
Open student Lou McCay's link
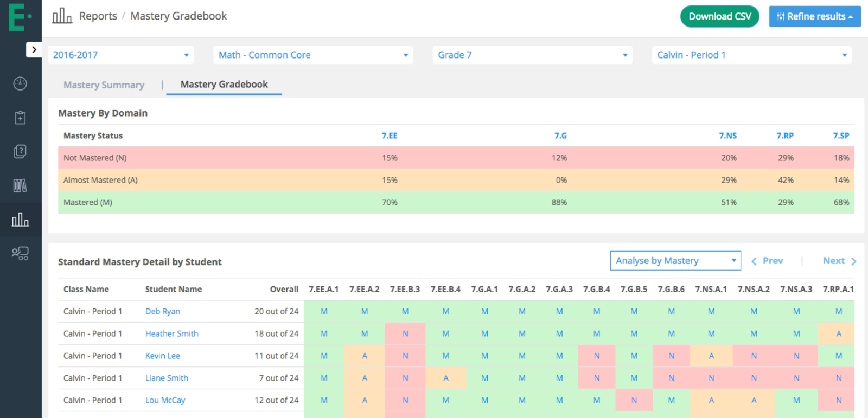[x=165, y=400]
